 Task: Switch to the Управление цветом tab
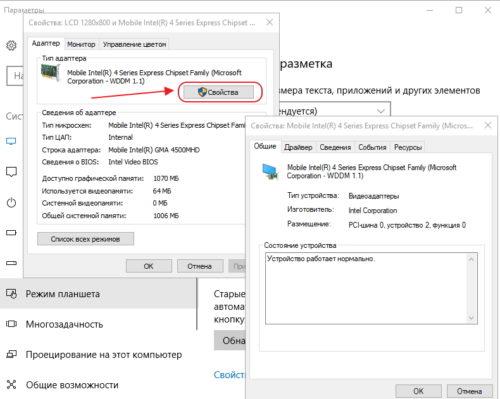click(x=134, y=44)
